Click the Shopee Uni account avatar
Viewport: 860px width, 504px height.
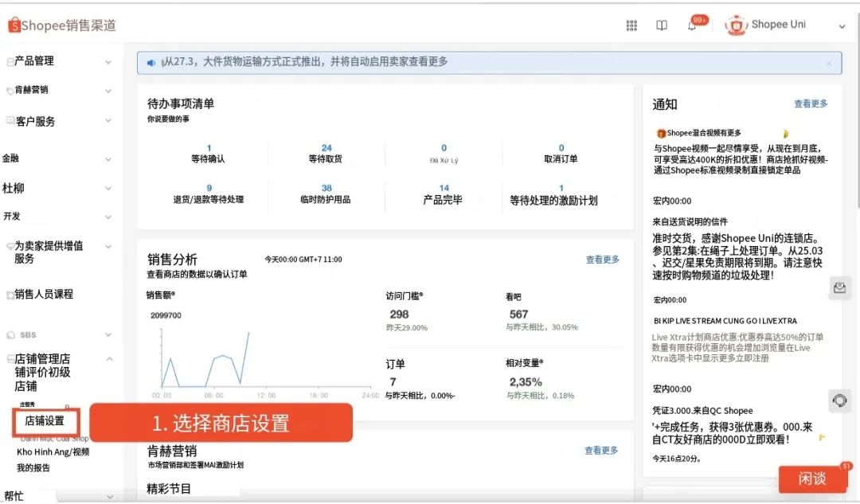click(736, 25)
